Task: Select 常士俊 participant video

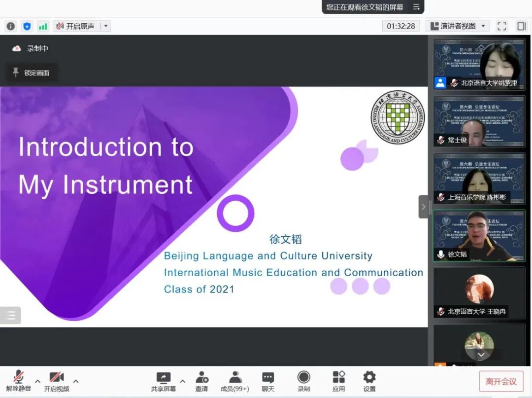Action: (479, 122)
